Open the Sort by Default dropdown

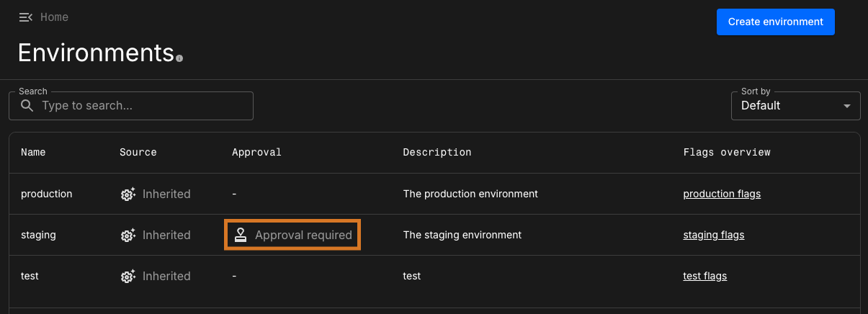(x=795, y=106)
